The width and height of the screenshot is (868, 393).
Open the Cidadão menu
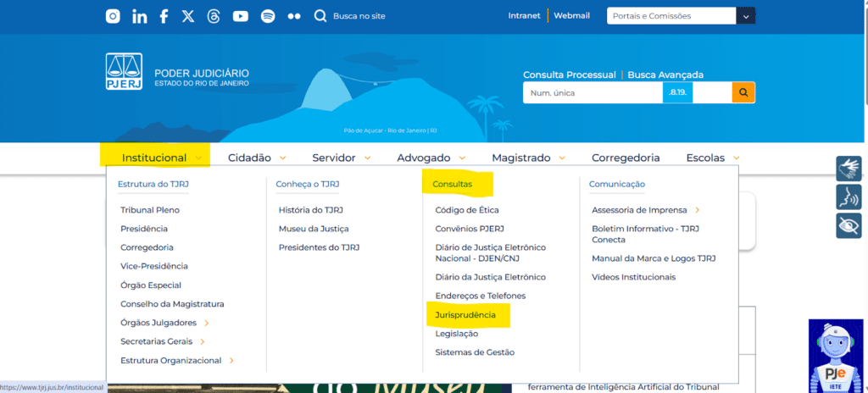coord(257,158)
